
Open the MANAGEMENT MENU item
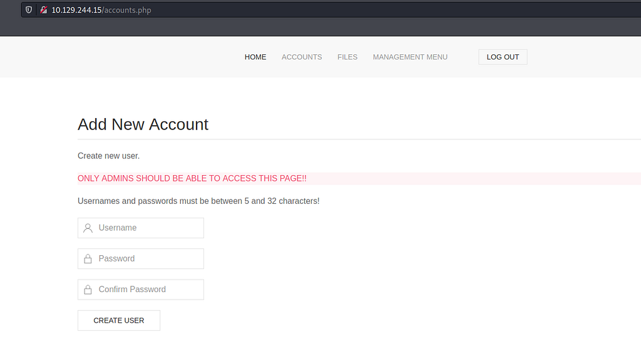click(410, 57)
